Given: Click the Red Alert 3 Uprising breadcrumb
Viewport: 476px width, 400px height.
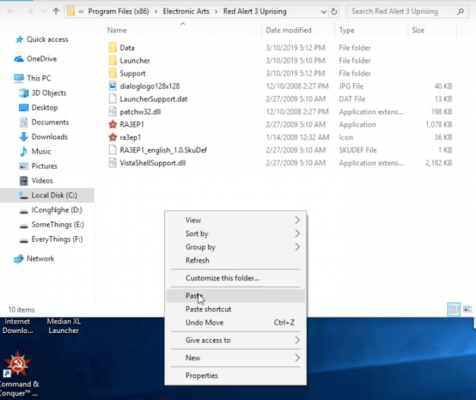Looking at the screenshot, I should click(255, 12).
